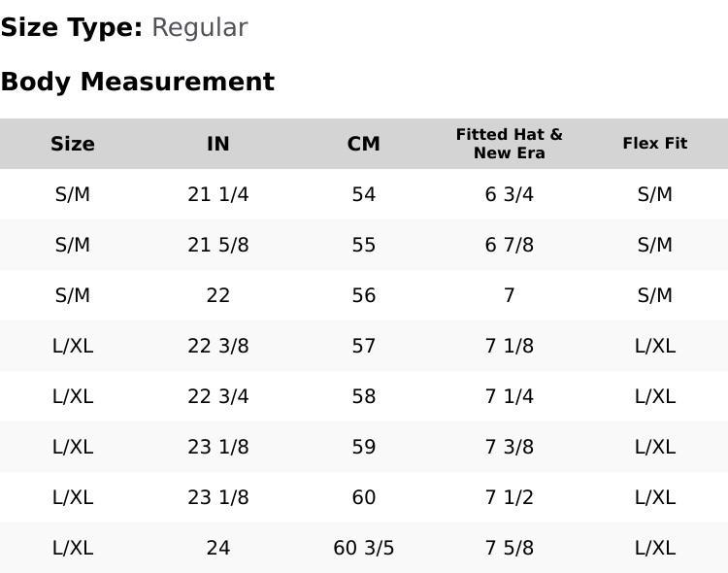Viewport: 728px width, 573px height.
Task: Select the 21 1/4 inch cell
Action: click(218, 194)
